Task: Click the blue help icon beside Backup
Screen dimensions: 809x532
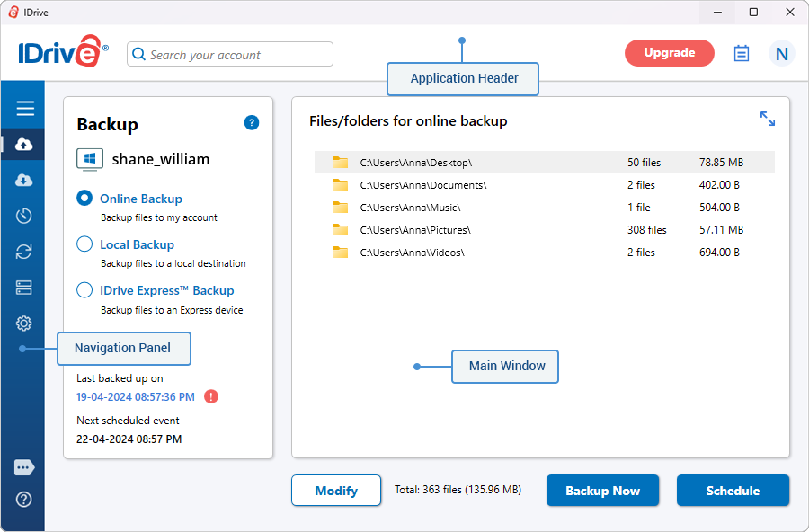Action: click(x=252, y=123)
